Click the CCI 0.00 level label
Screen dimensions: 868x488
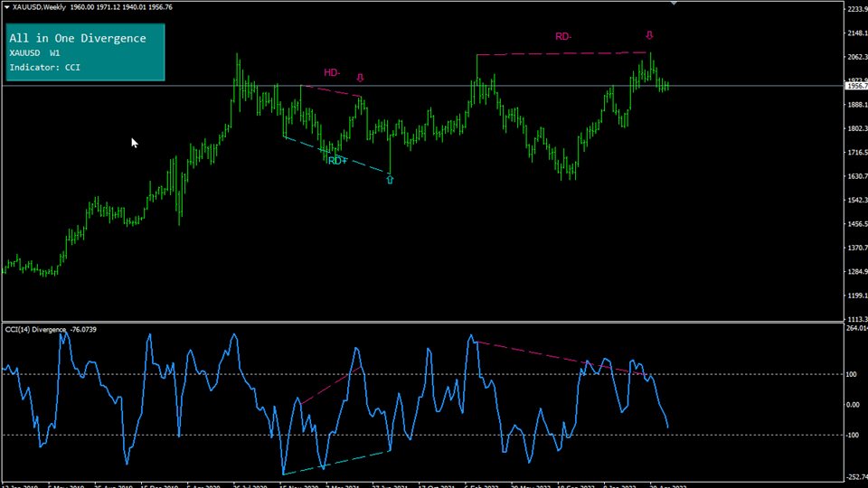[x=853, y=405]
